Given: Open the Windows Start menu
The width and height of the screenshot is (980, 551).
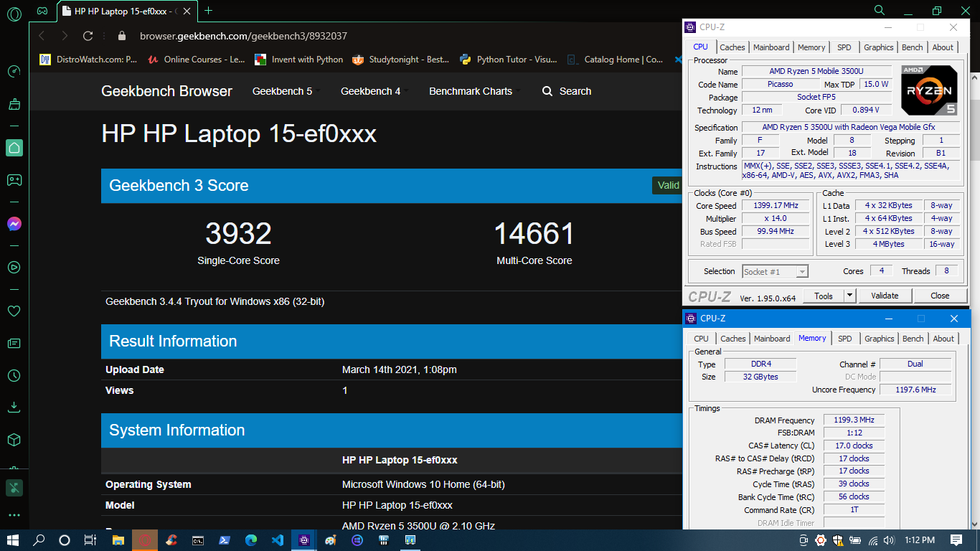Looking at the screenshot, I should tap(13, 540).
